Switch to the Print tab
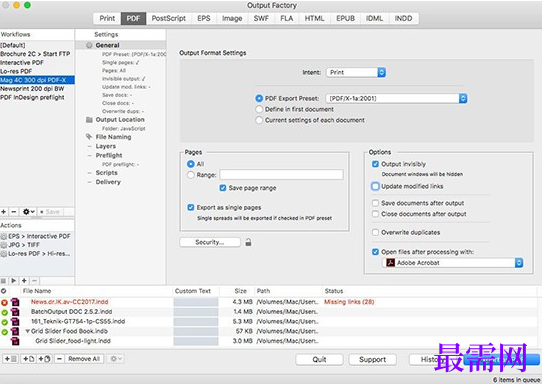Image resolution: width=546 pixels, height=389 pixels. [x=107, y=18]
